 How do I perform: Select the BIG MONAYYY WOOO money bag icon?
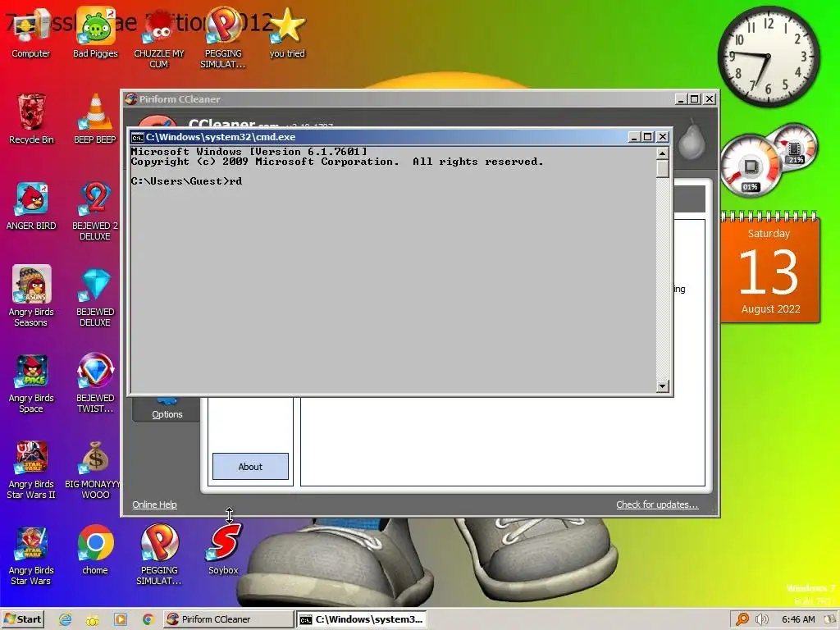[x=95, y=469]
